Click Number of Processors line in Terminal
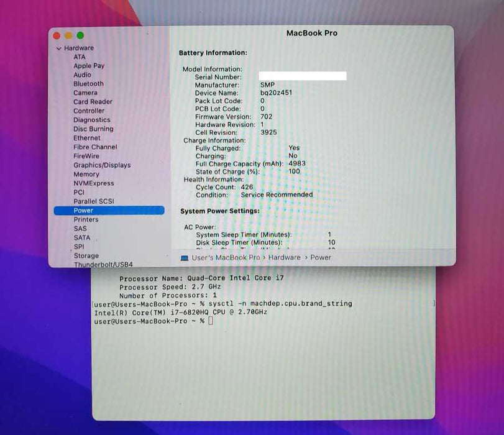 coord(168,295)
